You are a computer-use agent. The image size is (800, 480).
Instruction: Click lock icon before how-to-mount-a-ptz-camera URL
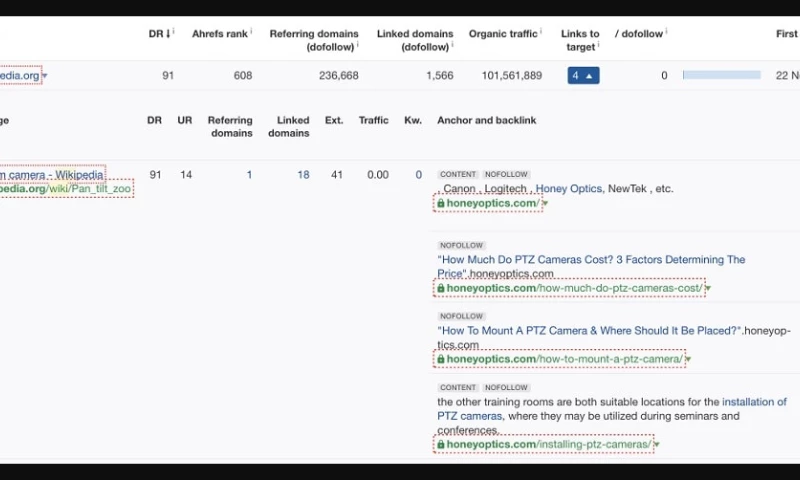click(x=441, y=359)
